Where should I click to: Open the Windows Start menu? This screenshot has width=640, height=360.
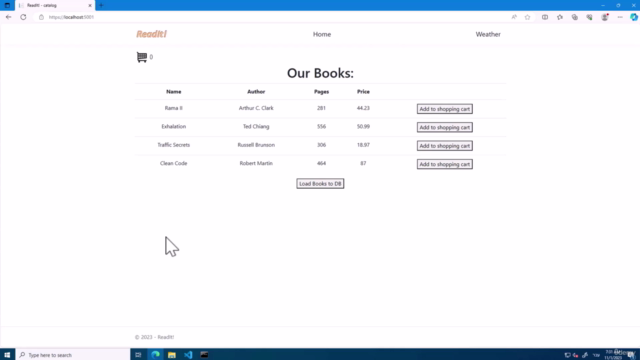[x=7, y=355]
